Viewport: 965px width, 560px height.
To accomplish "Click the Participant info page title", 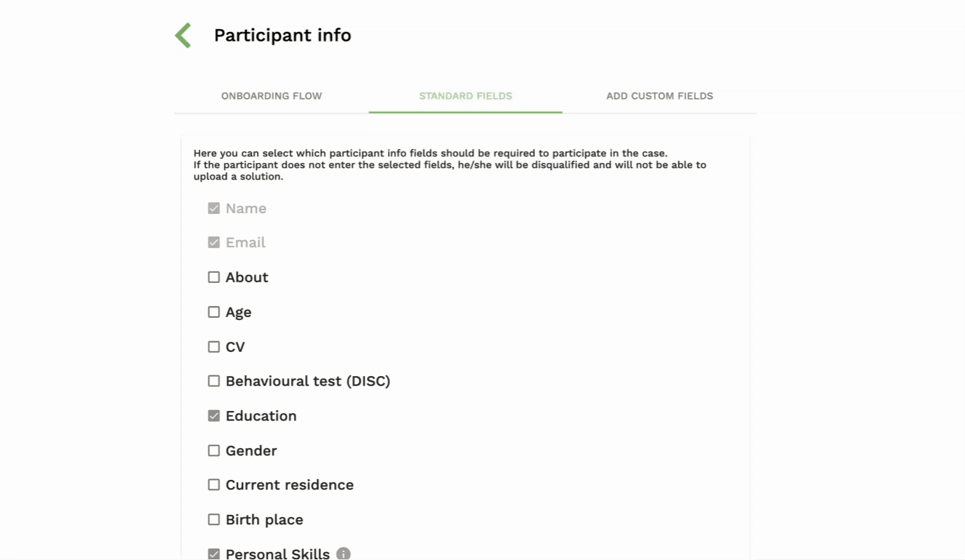I will click(282, 36).
